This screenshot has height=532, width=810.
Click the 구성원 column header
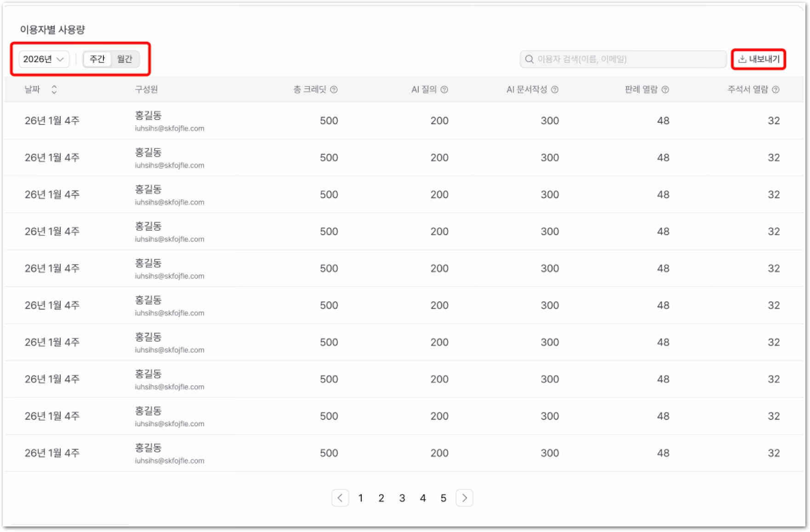click(x=146, y=90)
